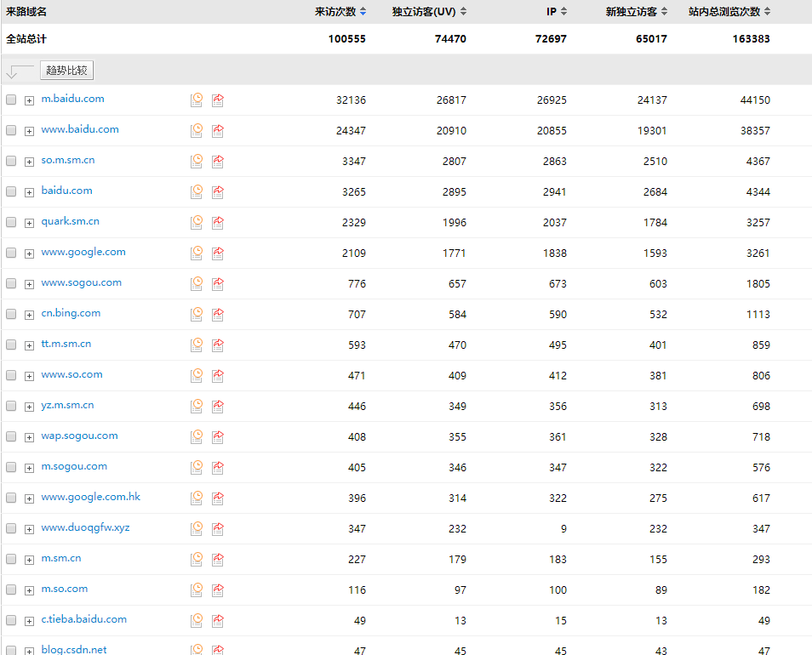Open the trend clock icon for www.duoqgfw.xyz
This screenshot has height=655, width=812.
tap(197, 528)
